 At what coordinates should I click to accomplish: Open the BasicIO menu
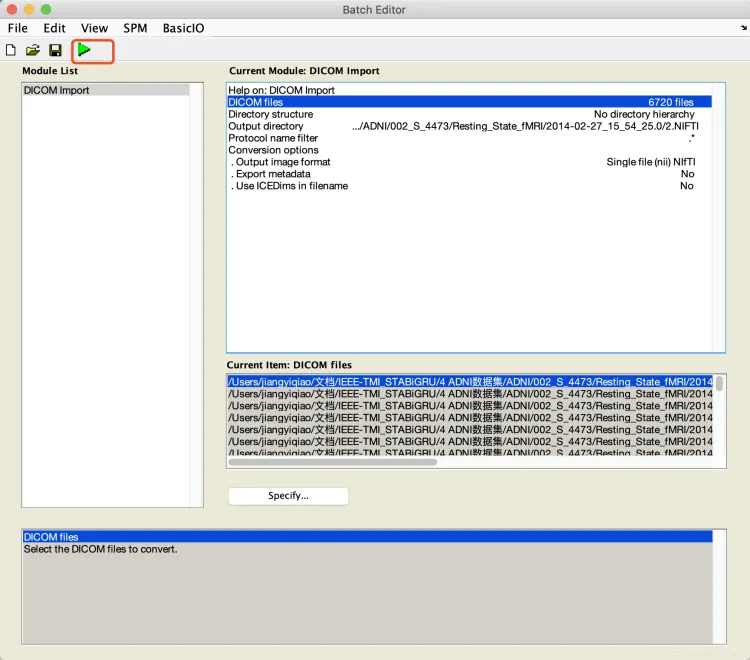[183, 28]
